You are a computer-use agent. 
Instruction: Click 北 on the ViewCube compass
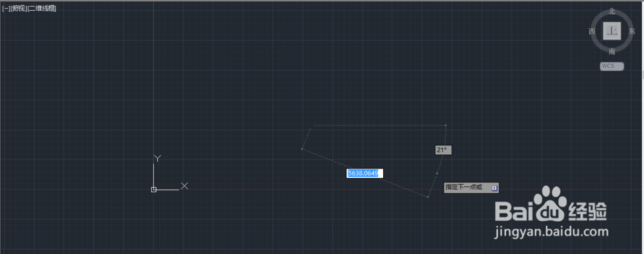612,12
